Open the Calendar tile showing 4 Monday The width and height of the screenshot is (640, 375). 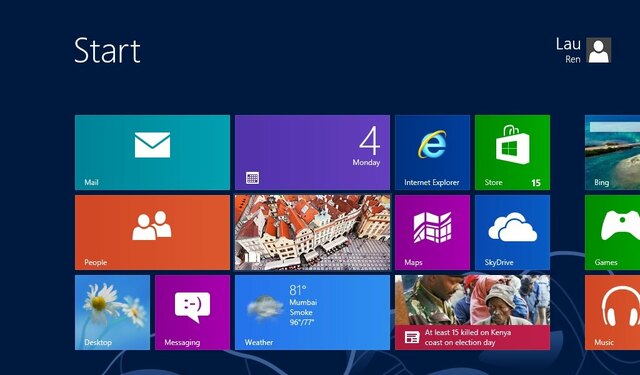(x=312, y=152)
